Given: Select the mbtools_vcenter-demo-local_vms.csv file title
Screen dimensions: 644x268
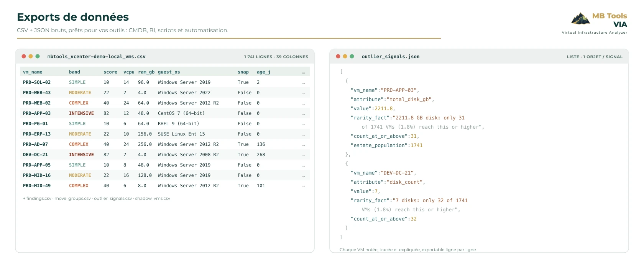Looking at the screenshot, I should tap(97, 57).
